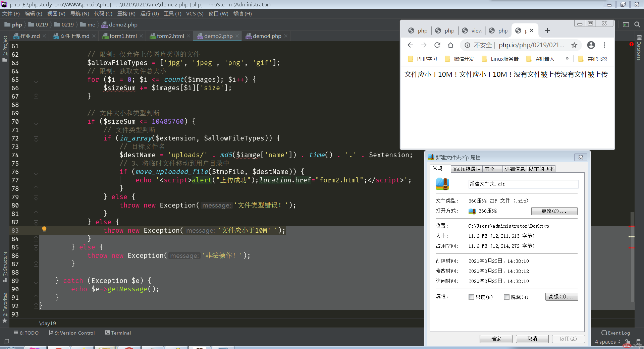The height and width of the screenshot is (349, 644).
Task: Open the 文件(F) menu
Action: tap(11, 14)
